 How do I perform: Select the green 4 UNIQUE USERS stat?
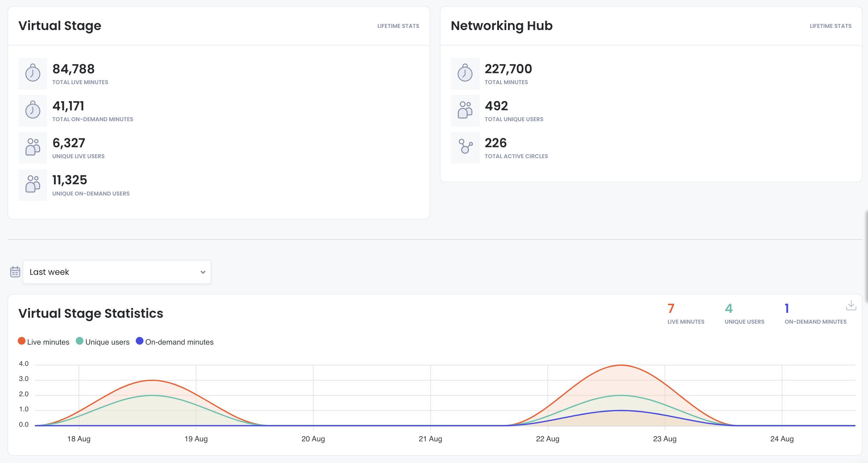[744, 313]
